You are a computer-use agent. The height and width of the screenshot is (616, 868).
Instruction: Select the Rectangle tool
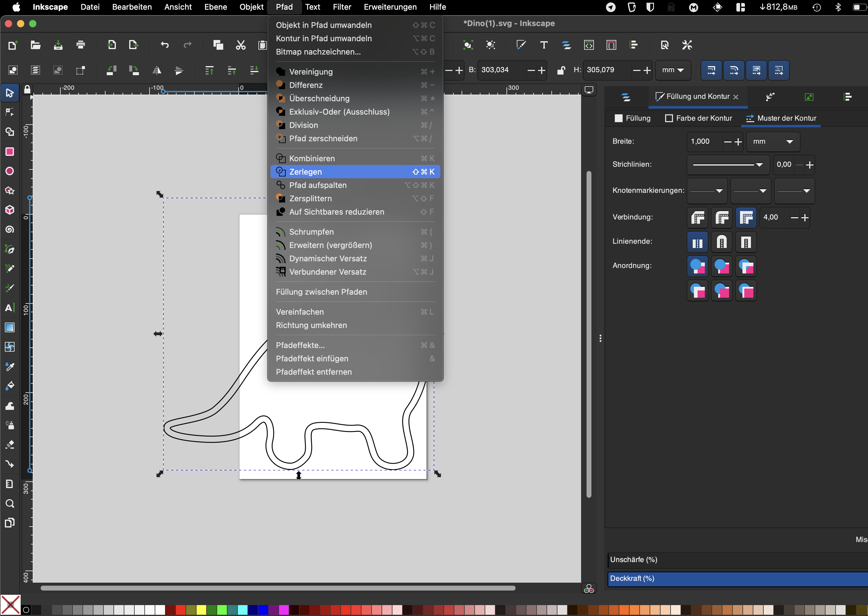point(10,152)
